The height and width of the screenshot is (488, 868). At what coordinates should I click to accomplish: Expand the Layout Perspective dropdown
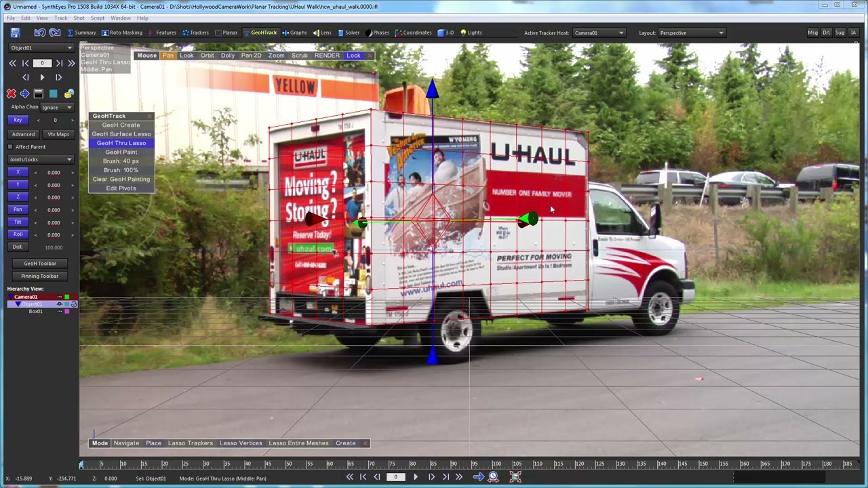691,33
